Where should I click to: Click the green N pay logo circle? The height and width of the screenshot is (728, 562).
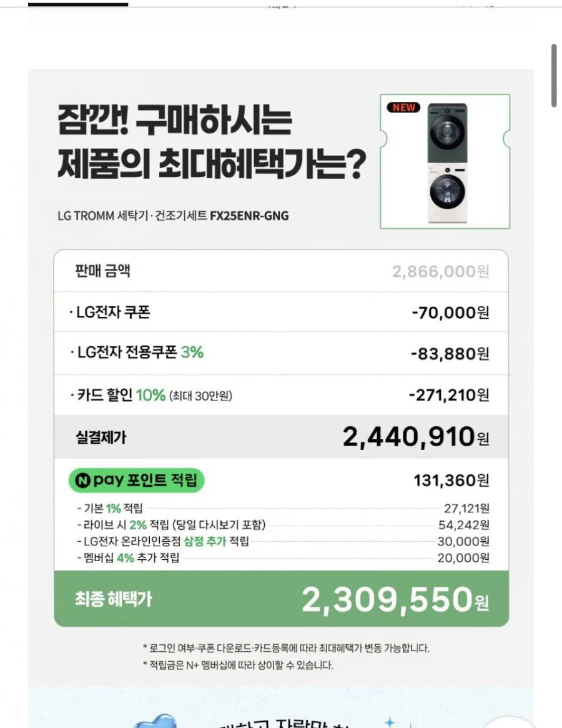point(82,480)
